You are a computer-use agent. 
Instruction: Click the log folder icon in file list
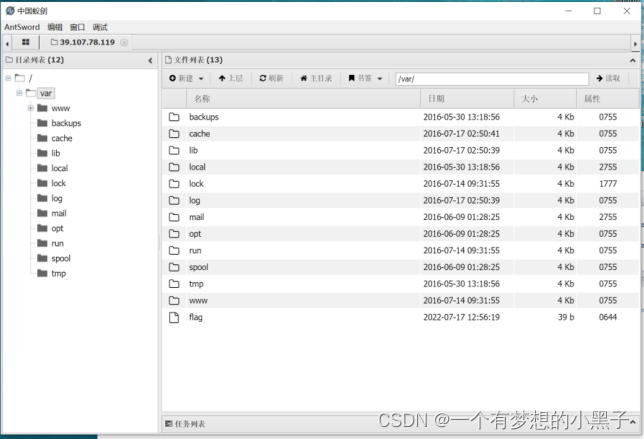[174, 200]
